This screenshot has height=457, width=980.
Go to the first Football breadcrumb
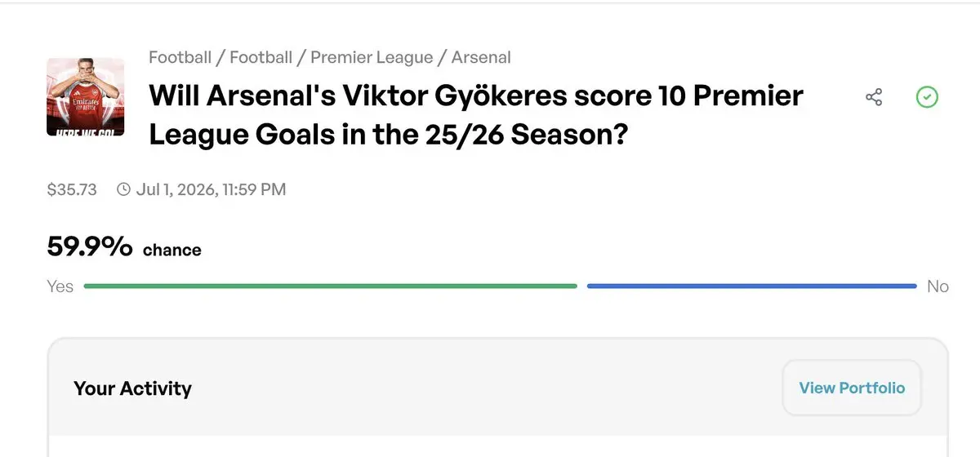tap(180, 57)
